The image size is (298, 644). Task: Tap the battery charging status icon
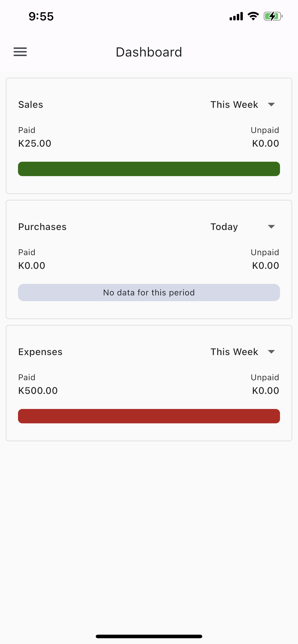pyautogui.click(x=273, y=16)
